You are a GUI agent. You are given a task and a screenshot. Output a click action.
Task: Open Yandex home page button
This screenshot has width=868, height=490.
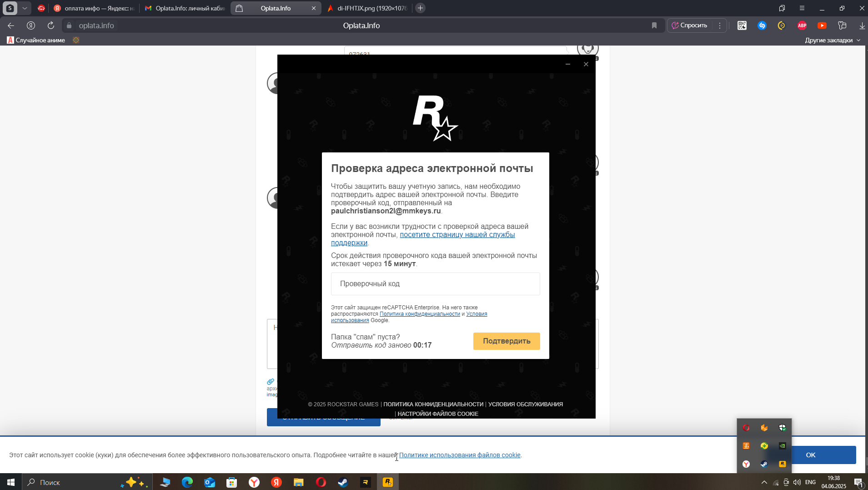tap(31, 25)
